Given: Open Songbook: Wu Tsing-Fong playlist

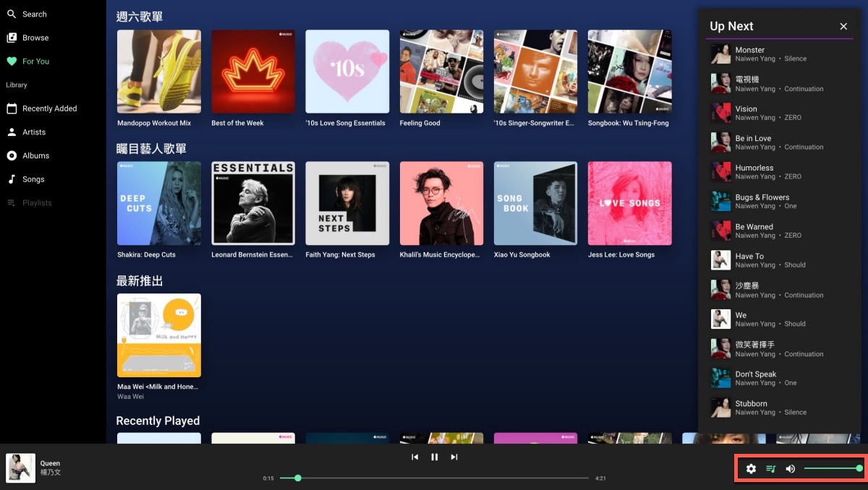Looking at the screenshot, I should (x=629, y=72).
